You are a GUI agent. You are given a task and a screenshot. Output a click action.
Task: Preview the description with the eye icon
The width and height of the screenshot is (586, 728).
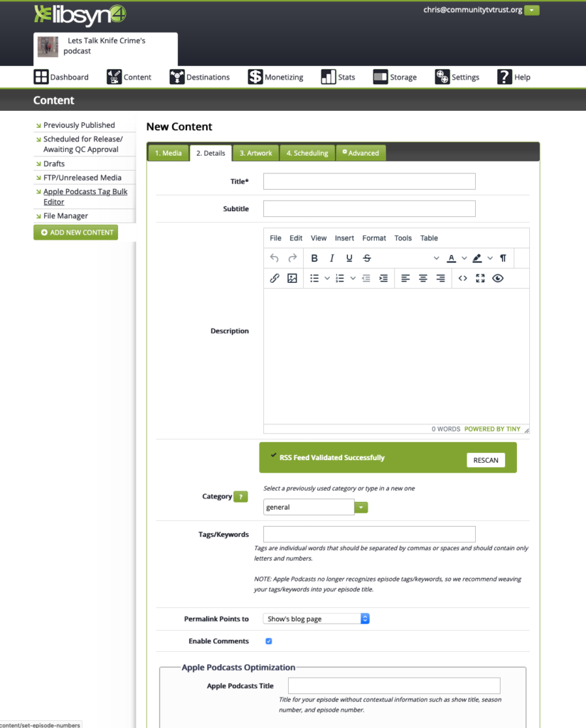click(x=498, y=278)
